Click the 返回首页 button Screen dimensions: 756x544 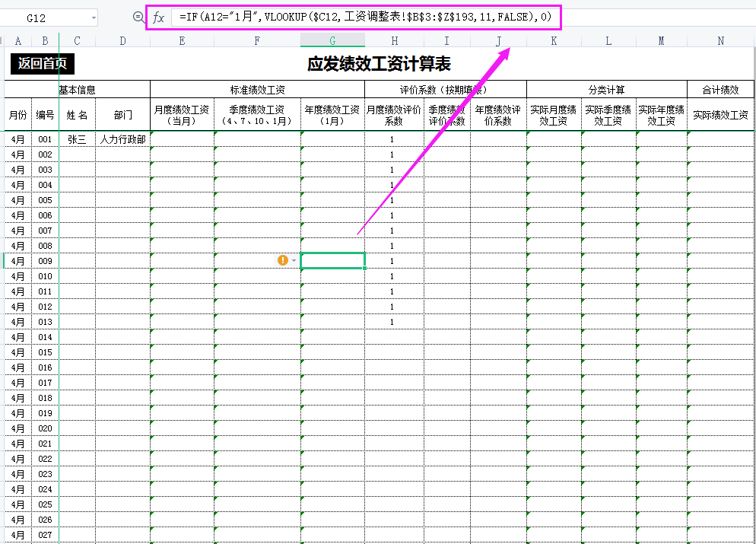pos(43,63)
